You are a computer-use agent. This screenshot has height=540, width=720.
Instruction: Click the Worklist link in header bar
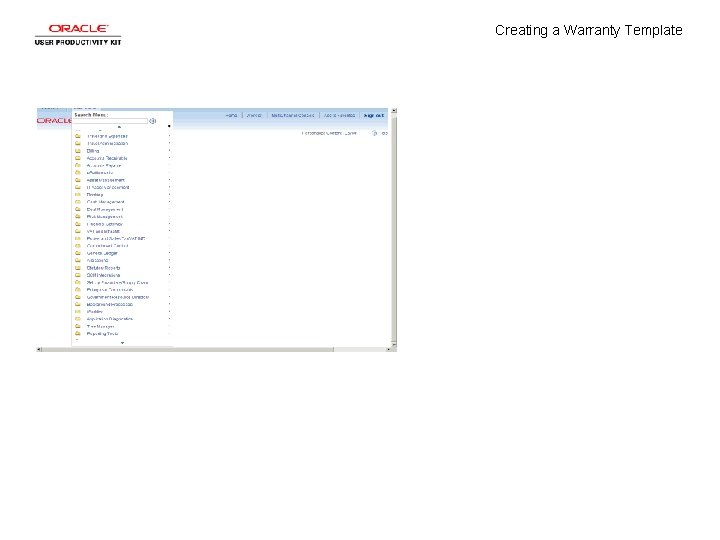pyautogui.click(x=254, y=115)
